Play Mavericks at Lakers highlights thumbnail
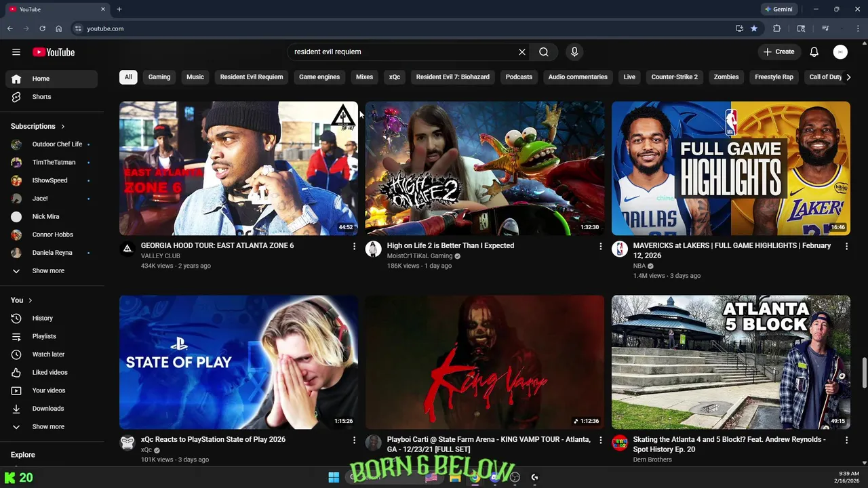This screenshot has width=868, height=488. point(731,168)
